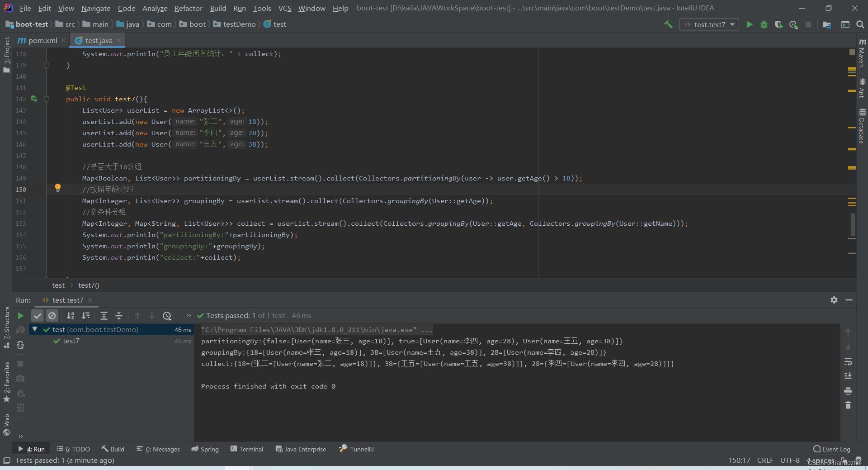
Task: Click the testDemo breadcrumb folder
Action: [234, 24]
